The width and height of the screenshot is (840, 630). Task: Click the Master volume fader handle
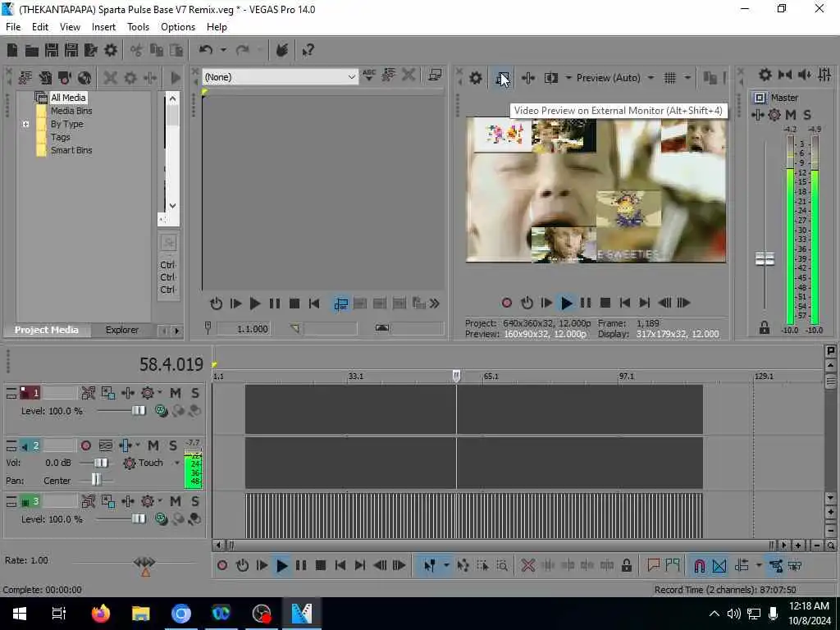click(765, 259)
